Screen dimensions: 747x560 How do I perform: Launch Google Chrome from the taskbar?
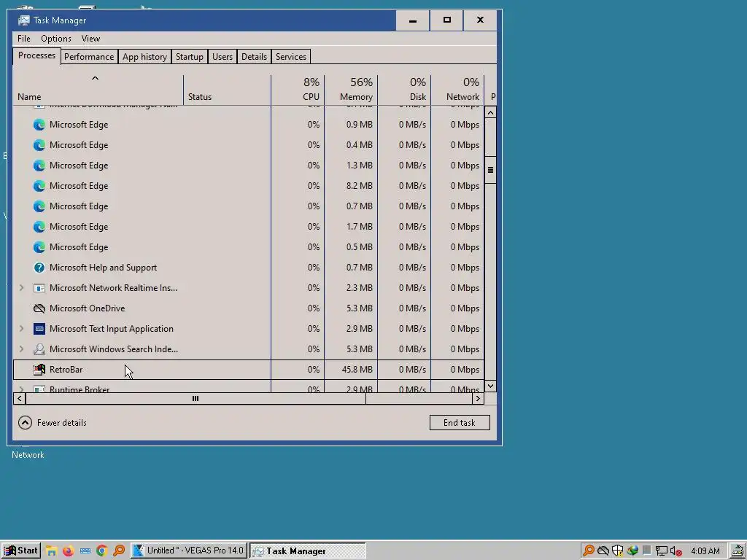click(102, 551)
